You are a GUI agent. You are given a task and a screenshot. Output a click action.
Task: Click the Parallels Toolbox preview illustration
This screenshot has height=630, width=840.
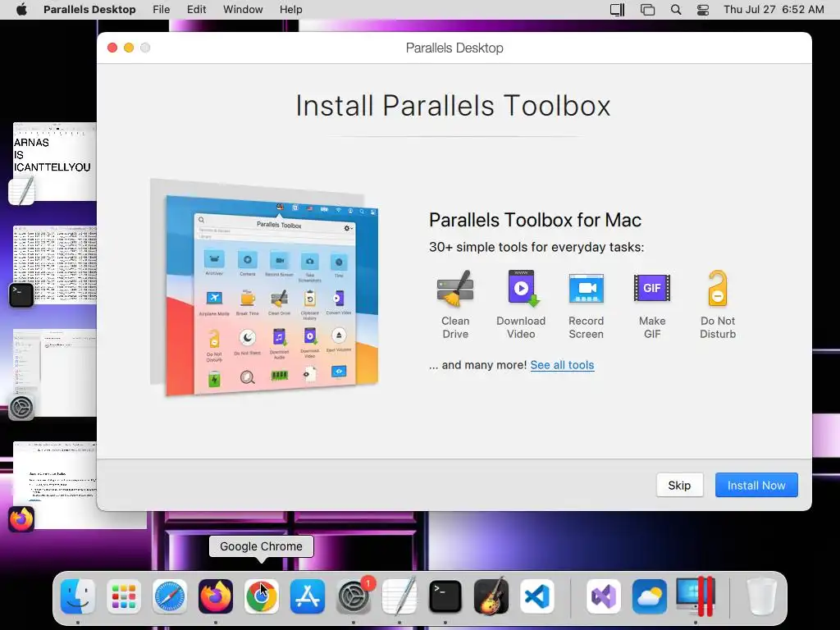click(265, 288)
